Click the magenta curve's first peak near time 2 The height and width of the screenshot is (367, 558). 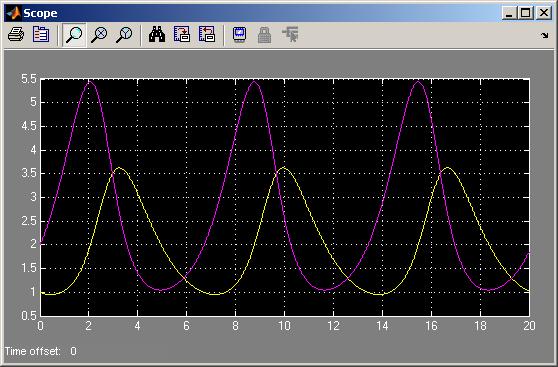(89, 82)
